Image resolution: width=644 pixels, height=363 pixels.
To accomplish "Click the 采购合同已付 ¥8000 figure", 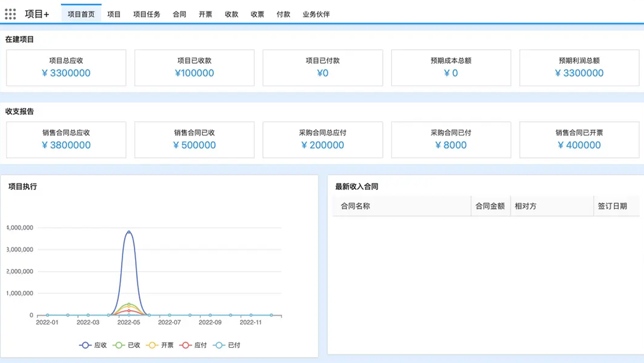I will point(451,145).
